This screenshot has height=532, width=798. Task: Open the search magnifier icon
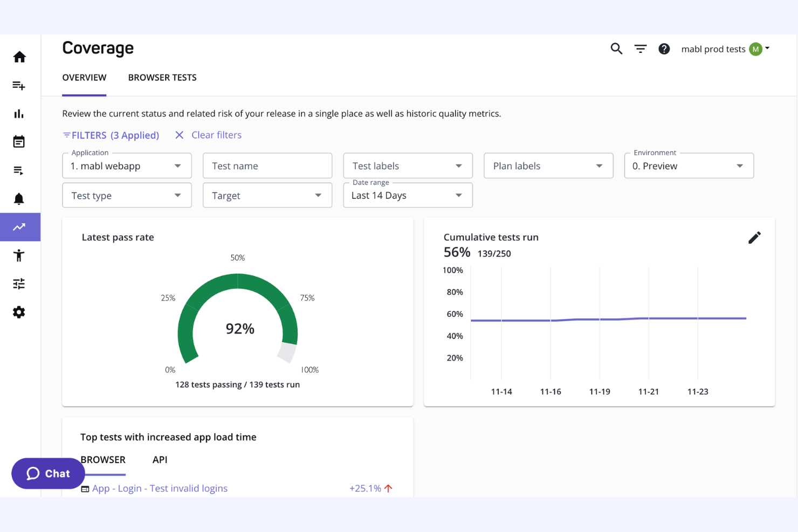[x=616, y=49]
